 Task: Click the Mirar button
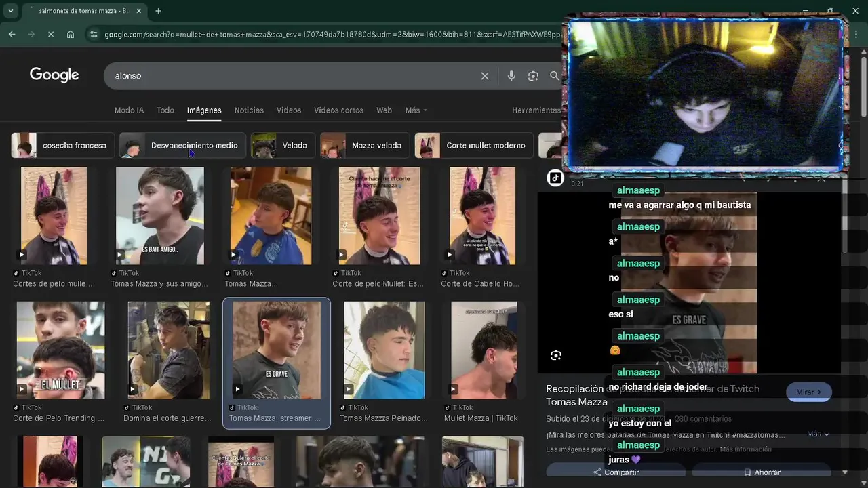808,392
